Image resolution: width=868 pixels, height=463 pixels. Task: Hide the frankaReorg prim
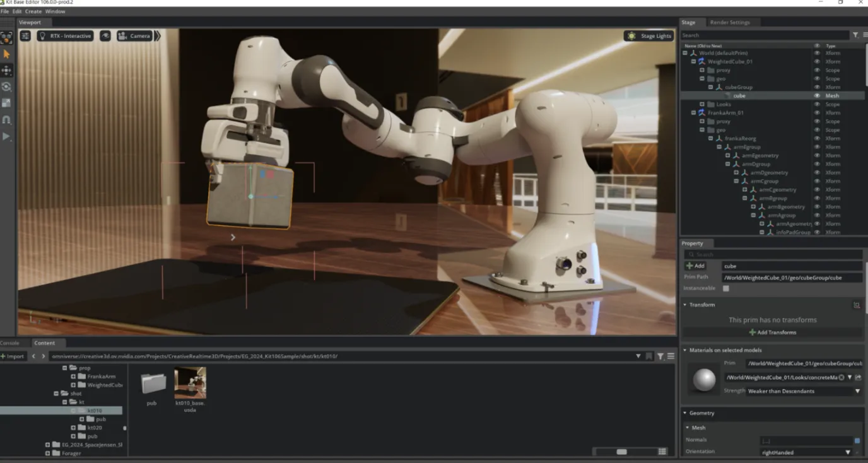(x=817, y=138)
